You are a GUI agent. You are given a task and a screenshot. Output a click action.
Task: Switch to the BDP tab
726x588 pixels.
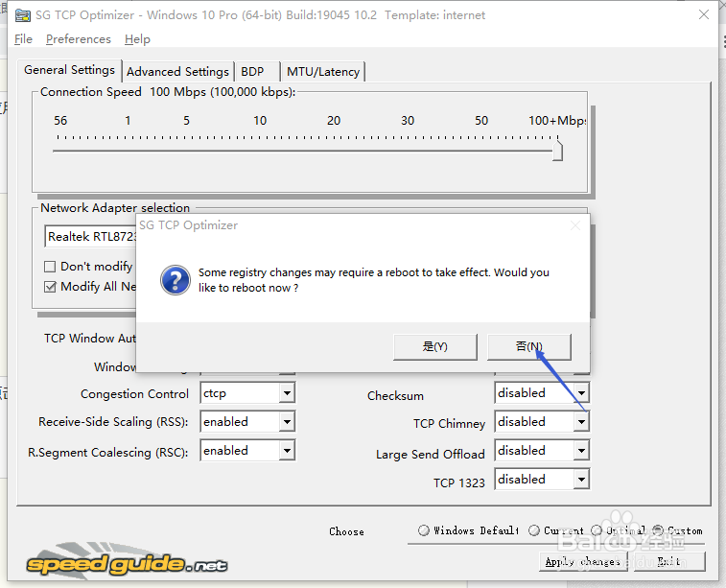point(256,72)
